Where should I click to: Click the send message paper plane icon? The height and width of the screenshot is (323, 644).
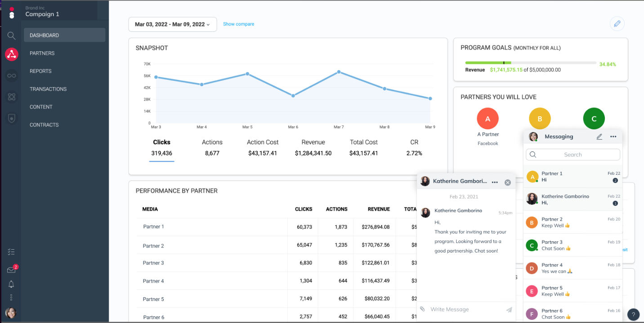(509, 310)
